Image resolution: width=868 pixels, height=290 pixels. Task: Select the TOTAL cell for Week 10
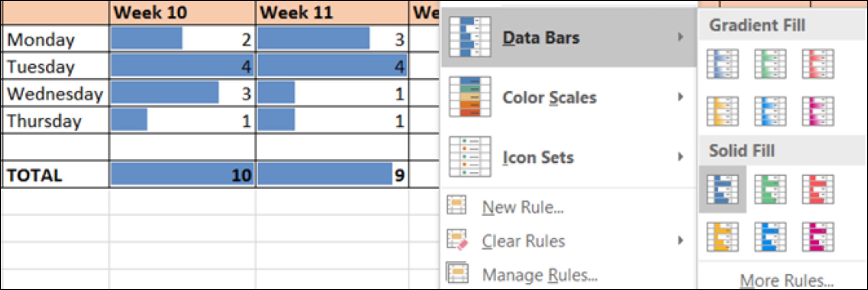[182, 175]
